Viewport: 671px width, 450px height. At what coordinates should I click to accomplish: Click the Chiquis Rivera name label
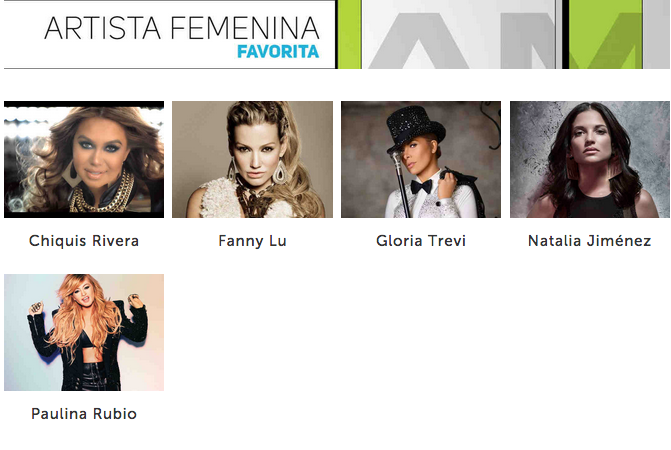click(x=84, y=241)
